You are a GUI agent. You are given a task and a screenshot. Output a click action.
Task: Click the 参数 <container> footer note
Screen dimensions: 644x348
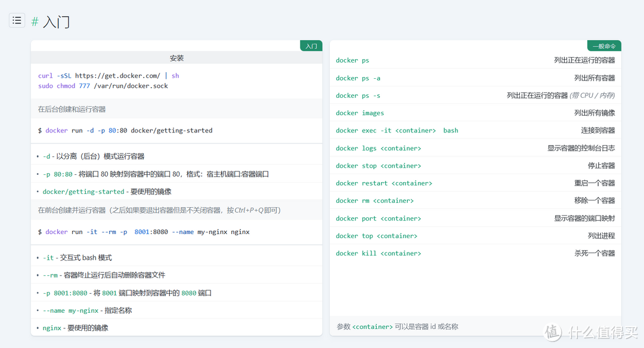click(398, 327)
